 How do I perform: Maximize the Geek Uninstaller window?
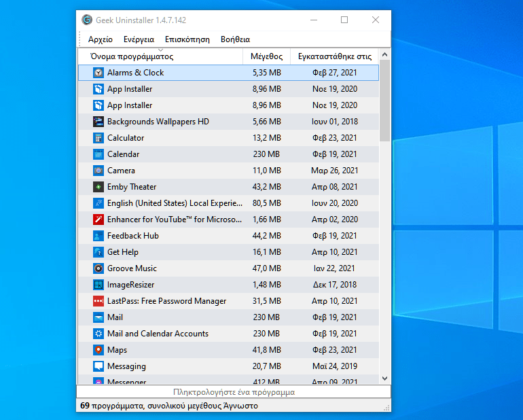(344, 20)
